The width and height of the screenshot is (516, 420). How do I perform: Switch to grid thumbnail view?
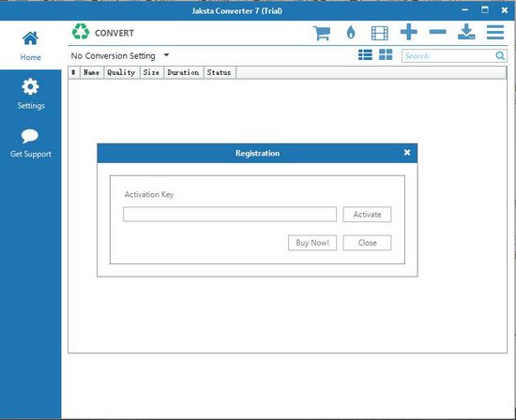[x=386, y=54]
